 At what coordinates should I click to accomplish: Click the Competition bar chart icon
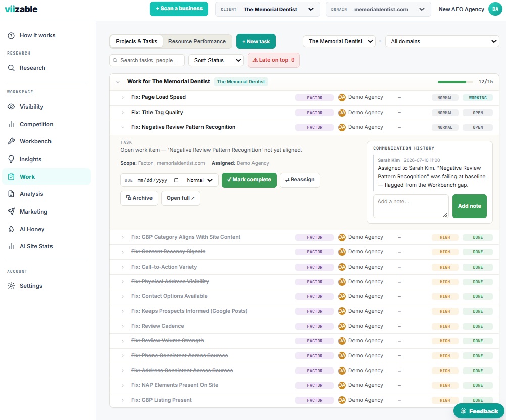[11, 124]
